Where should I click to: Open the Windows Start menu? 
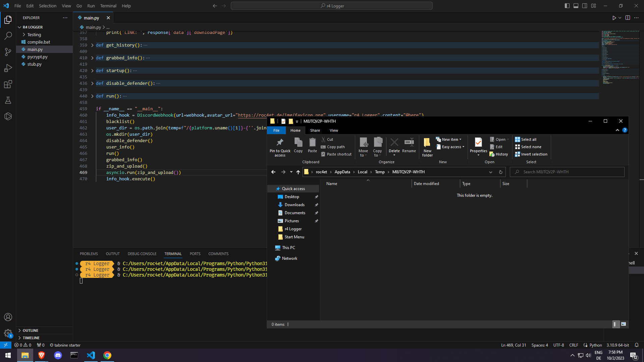pyautogui.click(x=8, y=355)
